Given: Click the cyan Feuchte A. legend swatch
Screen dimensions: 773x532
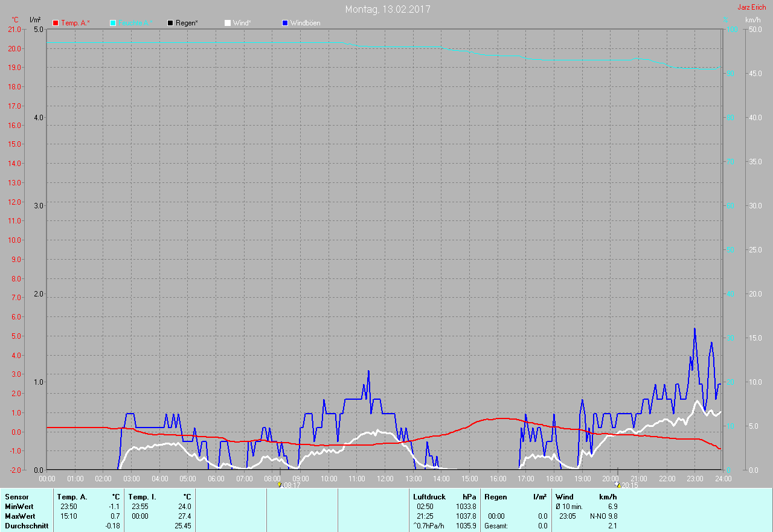Looking at the screenshot, I should click(x=113, y=23).
